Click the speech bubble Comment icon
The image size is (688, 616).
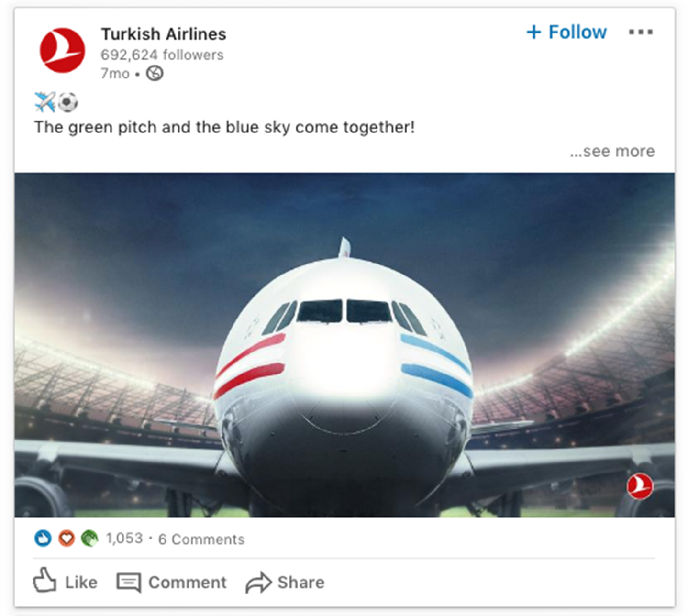pos(129,582)
